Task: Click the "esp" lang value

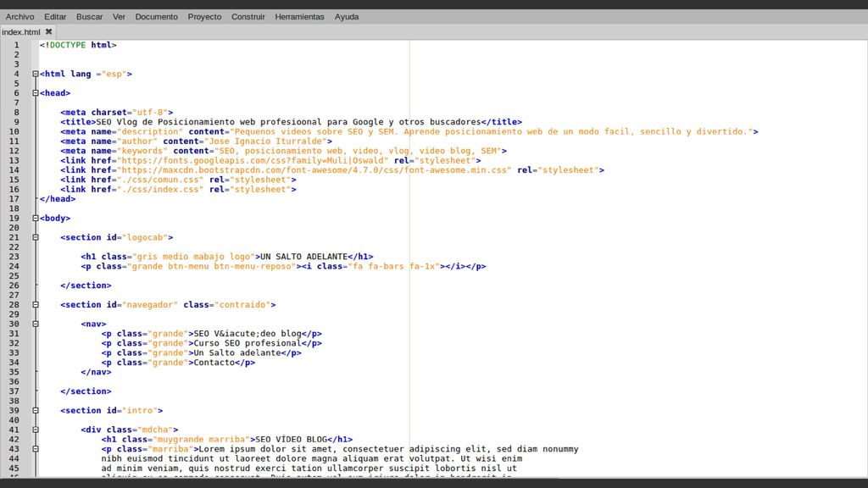Action: [x=114, y=74]
